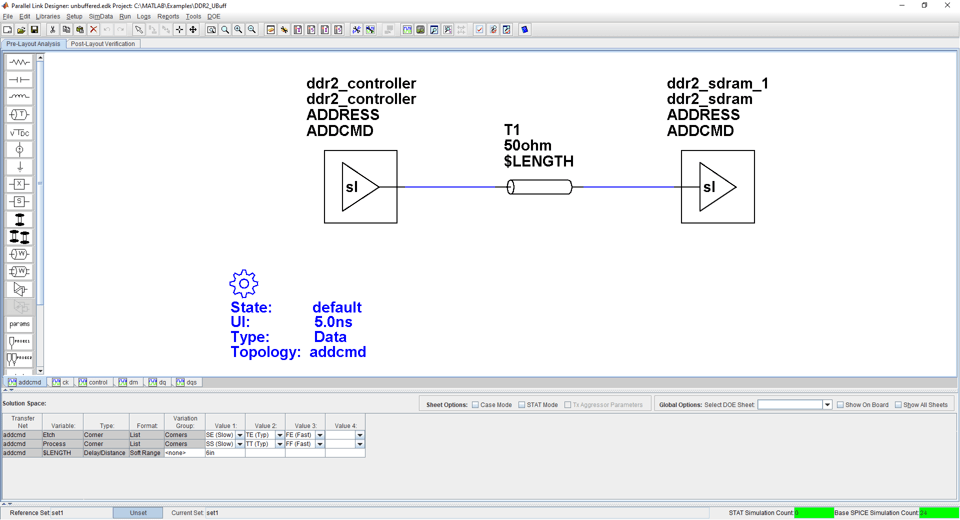960x520 pixels.
Task: Click the red X delete icon
Action: pyautogui.click(x=94, y=29)
